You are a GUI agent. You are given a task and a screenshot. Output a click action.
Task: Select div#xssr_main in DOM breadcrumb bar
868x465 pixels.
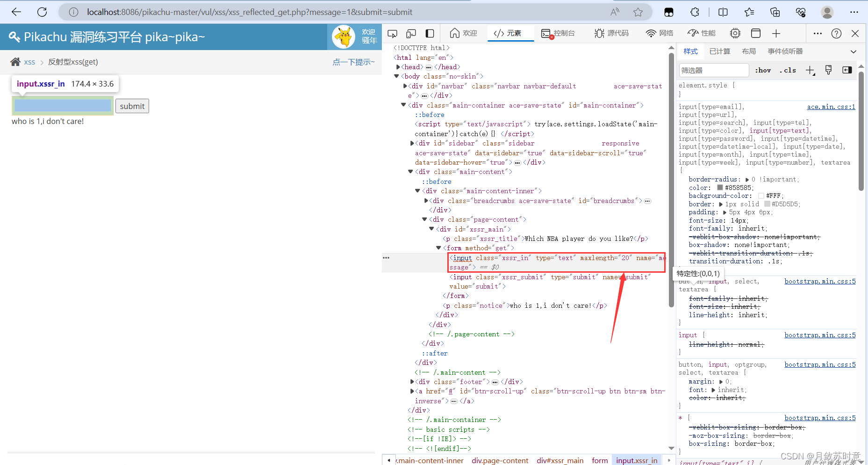(560, 460)
